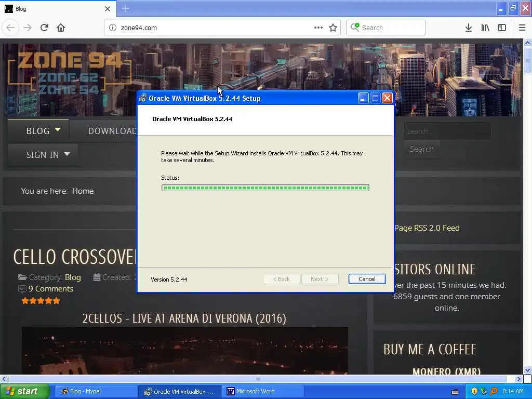
Task: Click the VirtualBox installation progress bar
Action: [x=265, y=188]
